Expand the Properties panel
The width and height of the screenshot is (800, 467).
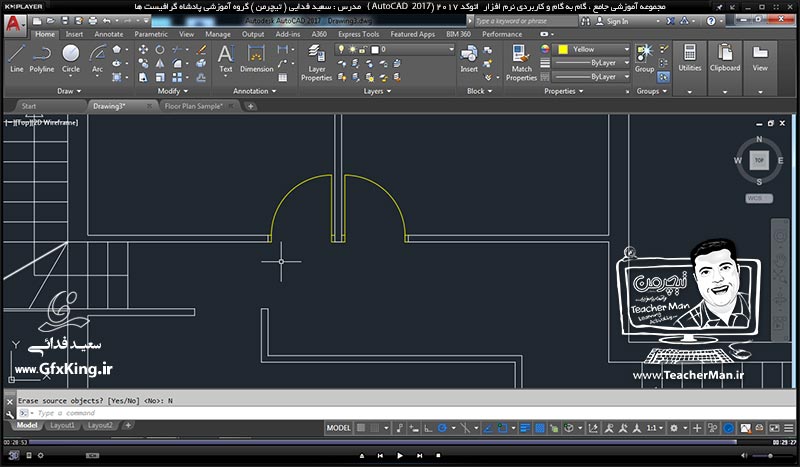coord(563,91)
